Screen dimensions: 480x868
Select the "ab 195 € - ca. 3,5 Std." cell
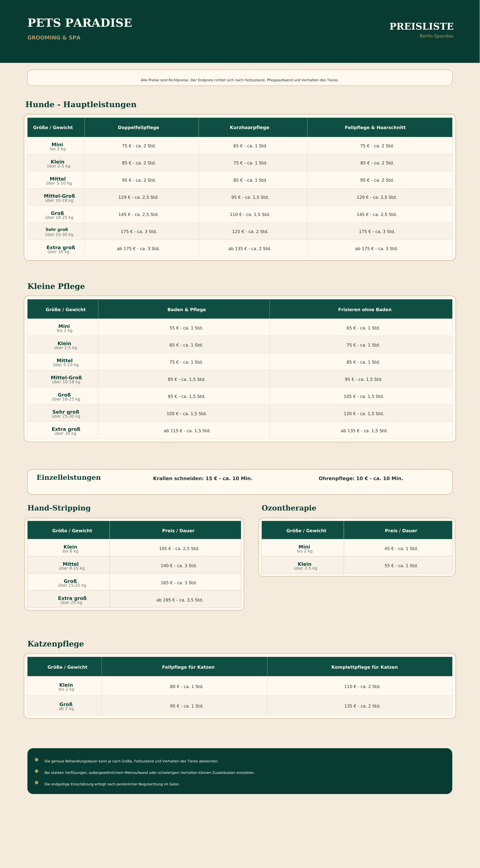pos(180,600)
